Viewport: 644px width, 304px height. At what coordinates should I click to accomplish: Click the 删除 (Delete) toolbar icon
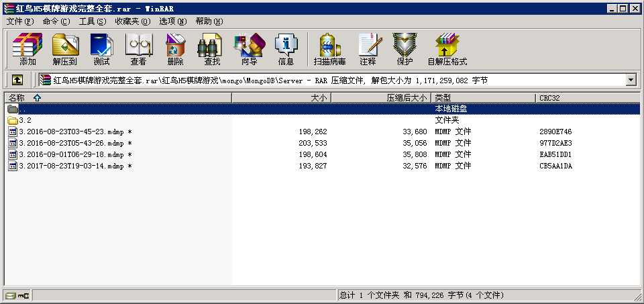pos(175,49)
